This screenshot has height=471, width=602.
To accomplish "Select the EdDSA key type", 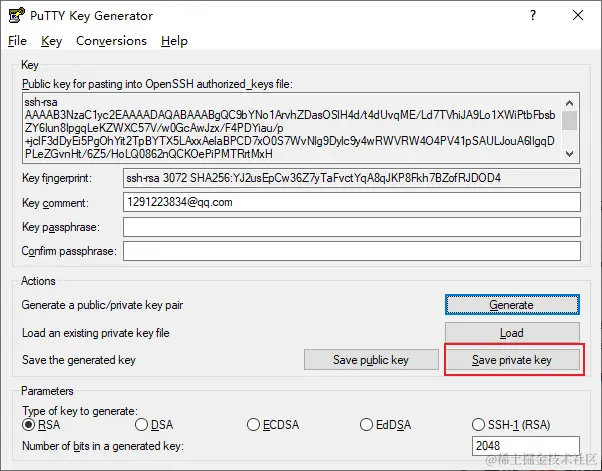I will [x=367, y=425].
